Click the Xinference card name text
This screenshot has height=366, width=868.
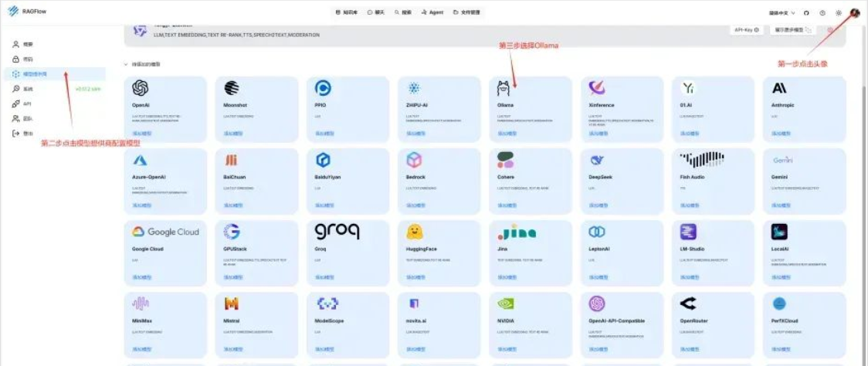click(x=601, y=105)
